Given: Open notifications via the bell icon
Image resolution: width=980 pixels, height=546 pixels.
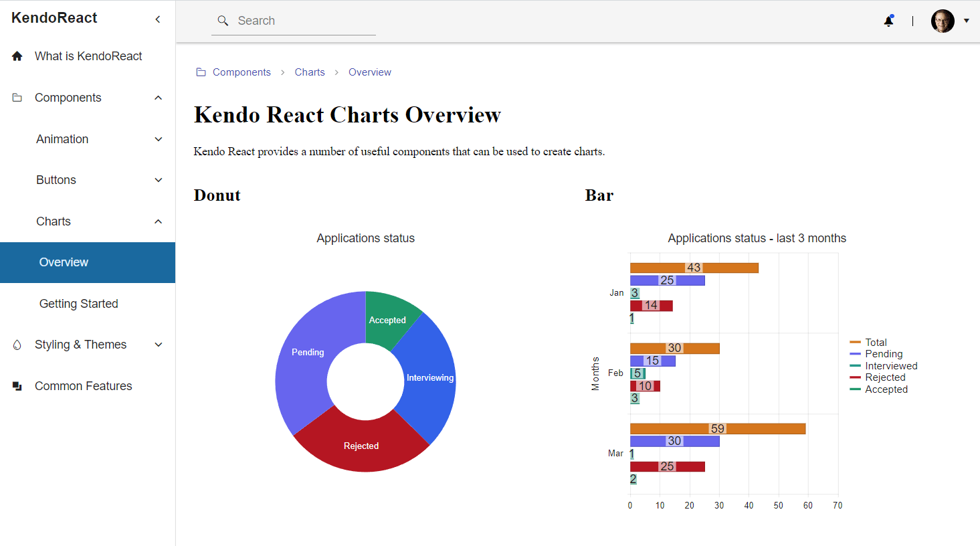Looking at the screenshot, I should [889, 21].
